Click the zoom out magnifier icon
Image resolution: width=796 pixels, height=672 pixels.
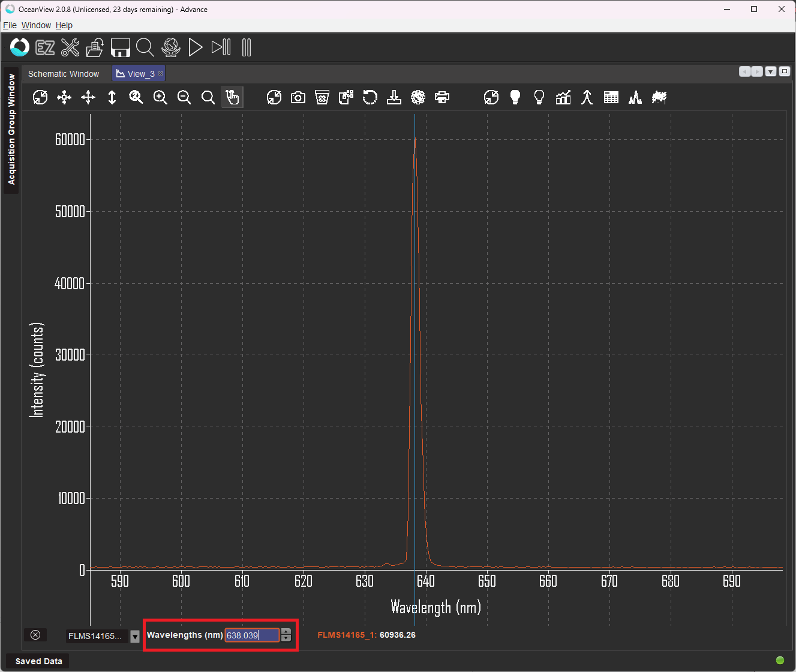click(x=184, y=97)
